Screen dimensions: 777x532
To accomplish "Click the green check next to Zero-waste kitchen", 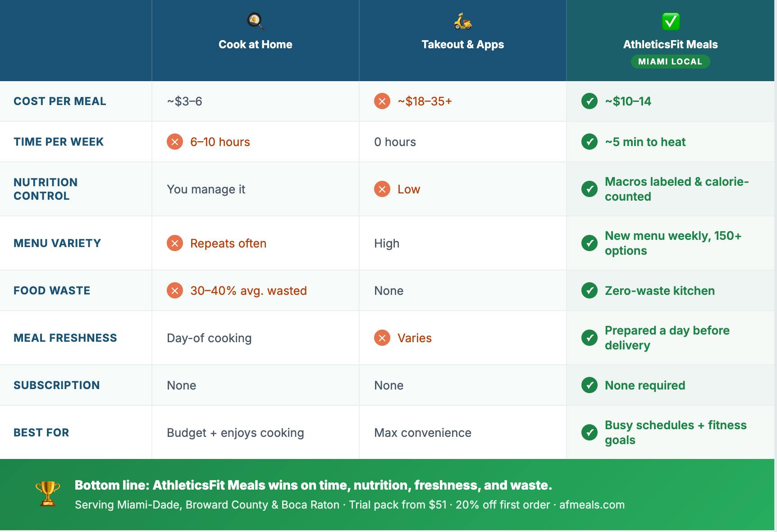I will click(x=589, y=290).
